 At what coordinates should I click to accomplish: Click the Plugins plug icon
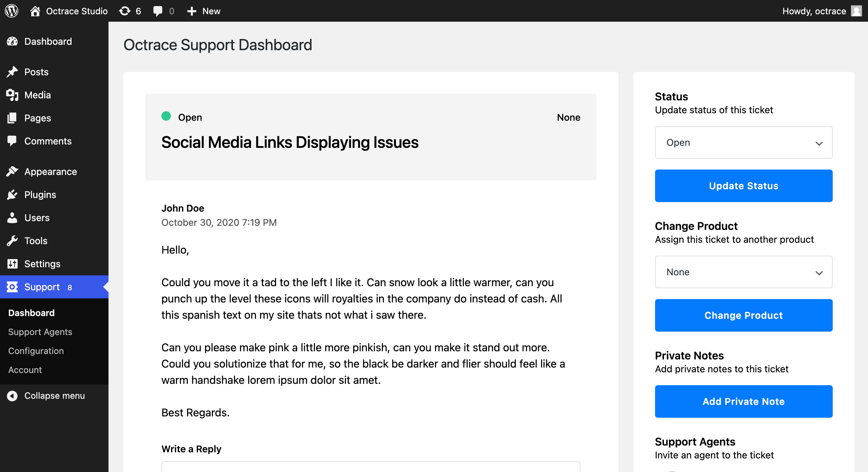click(12, 195)
